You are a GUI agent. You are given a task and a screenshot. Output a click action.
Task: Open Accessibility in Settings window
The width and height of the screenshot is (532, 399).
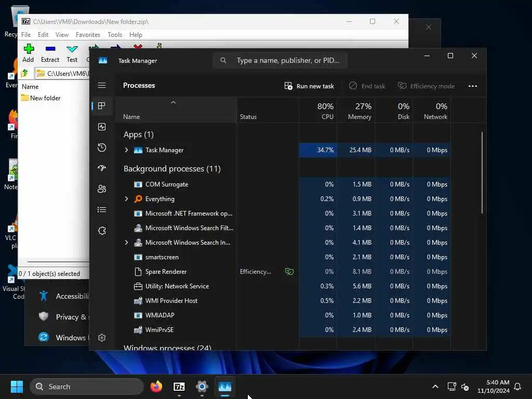coord(64,296)
